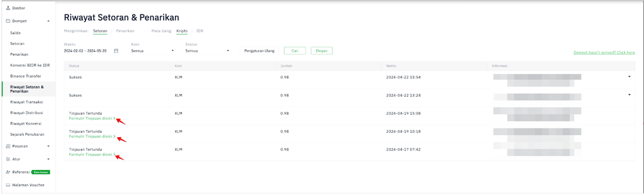Click the Pesanan orders icon
The image size is (644, 195).
click(8, 146)
